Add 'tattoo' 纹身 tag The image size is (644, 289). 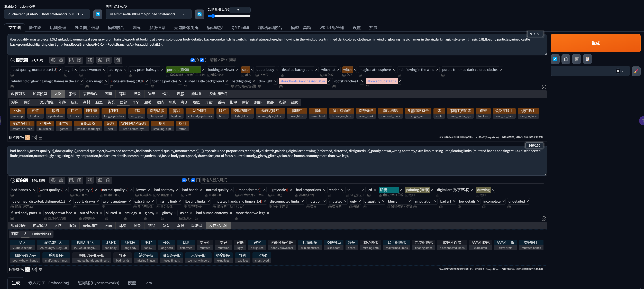click(x=183, y=126)
